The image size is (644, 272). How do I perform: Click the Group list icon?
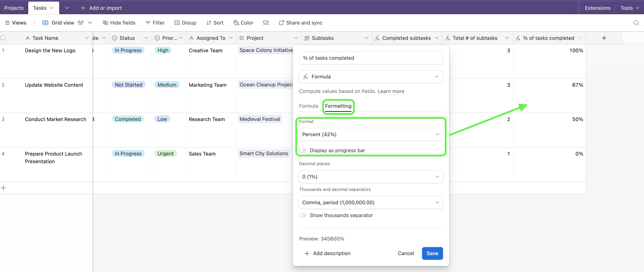point(177,23)
